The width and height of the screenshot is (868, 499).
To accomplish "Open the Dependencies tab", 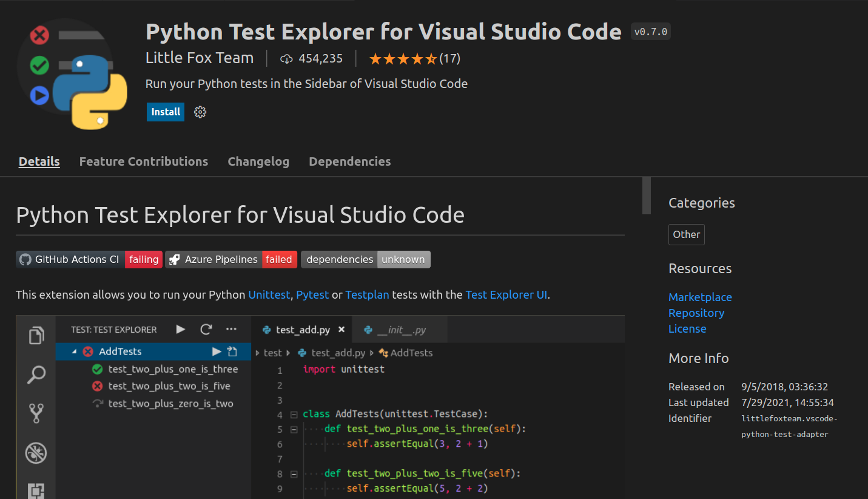I will 350,161.
